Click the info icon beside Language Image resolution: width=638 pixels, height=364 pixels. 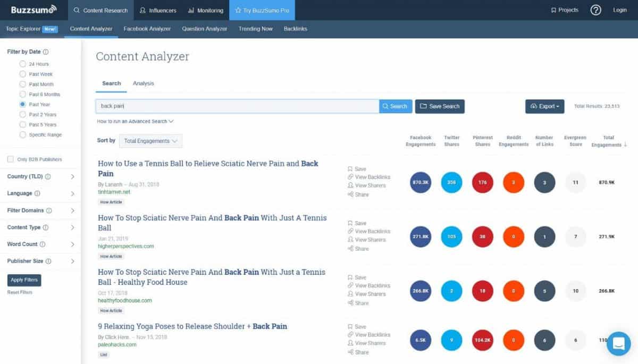[37, 193]
